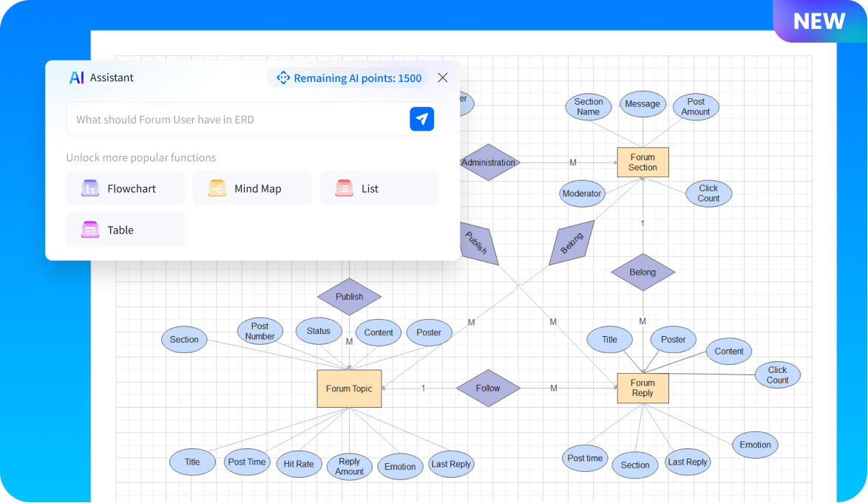868x503 pixels.
Task: Click the AI points gem icon in the badge
Action: point(283,78)
